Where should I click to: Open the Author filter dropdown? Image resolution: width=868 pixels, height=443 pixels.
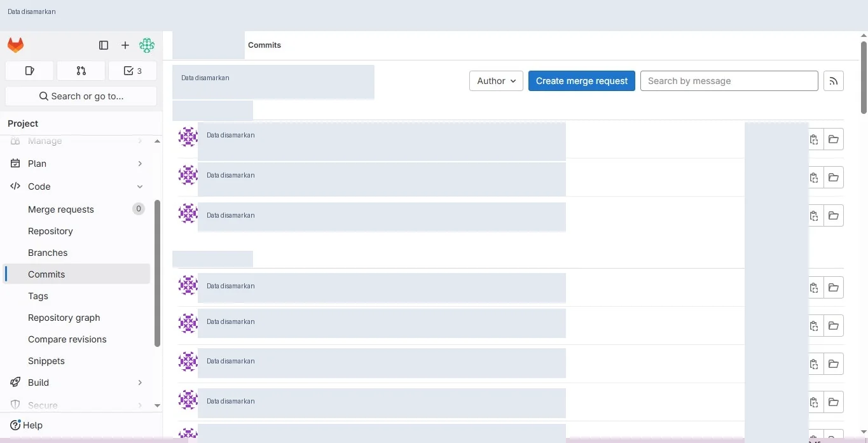(496, 81)
